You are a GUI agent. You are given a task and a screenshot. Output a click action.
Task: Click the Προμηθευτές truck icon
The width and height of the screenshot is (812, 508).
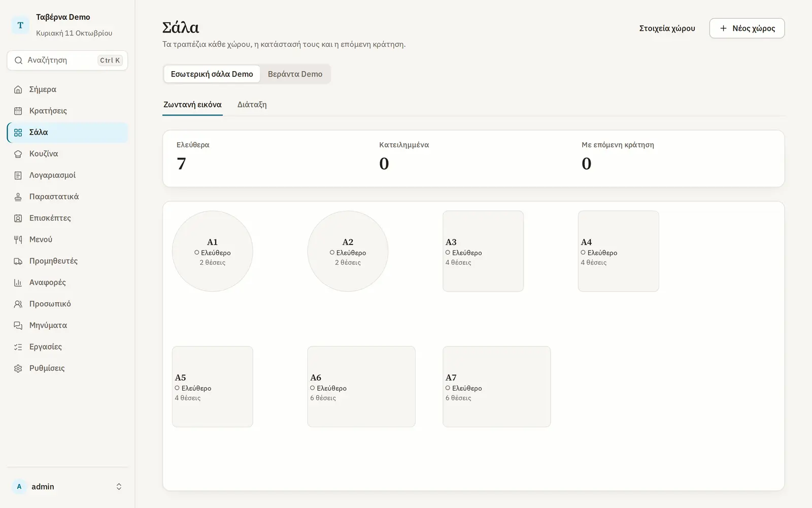[18, 261]
